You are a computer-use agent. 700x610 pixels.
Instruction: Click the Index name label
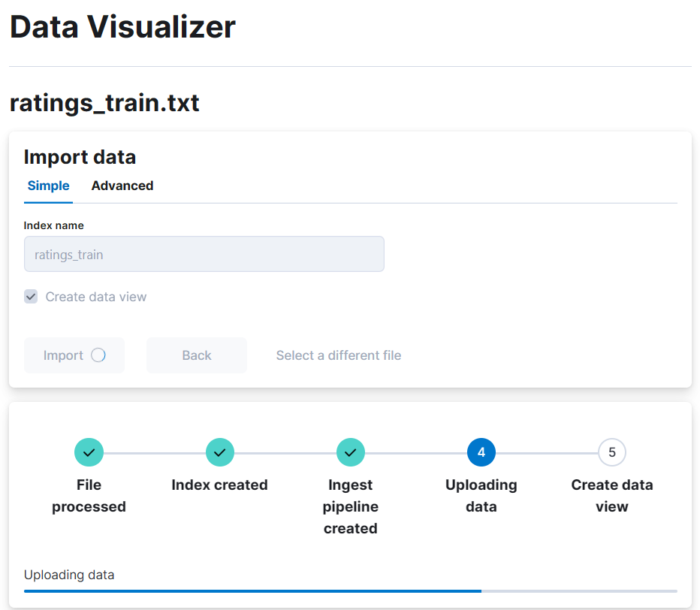click(x=53, y=225)
